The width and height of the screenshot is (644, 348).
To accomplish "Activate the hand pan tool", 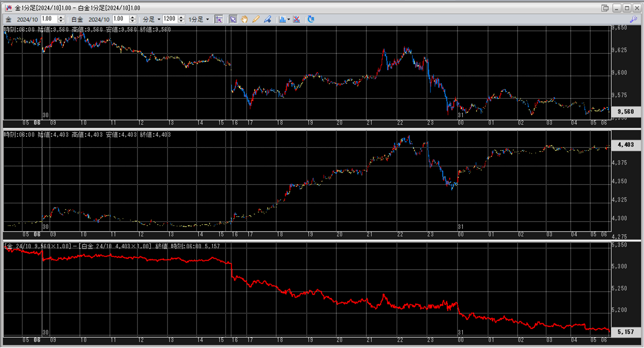I will (244, 19).
